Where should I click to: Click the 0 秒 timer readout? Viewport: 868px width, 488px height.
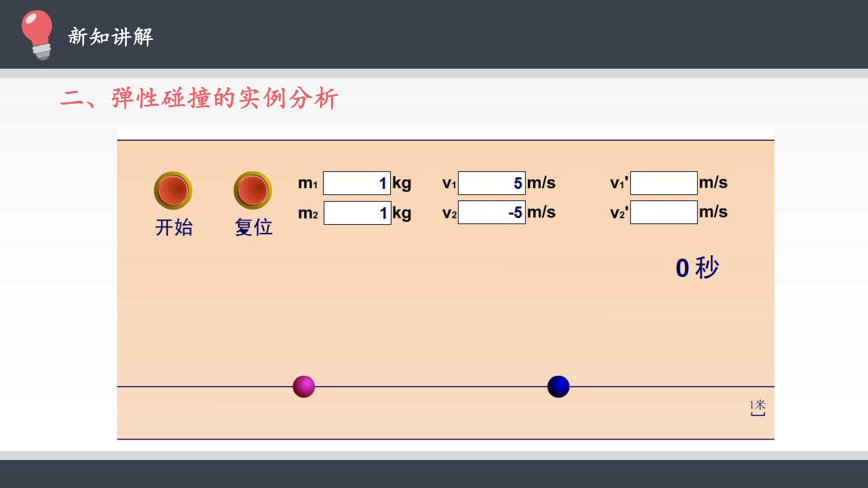point(697,268)
